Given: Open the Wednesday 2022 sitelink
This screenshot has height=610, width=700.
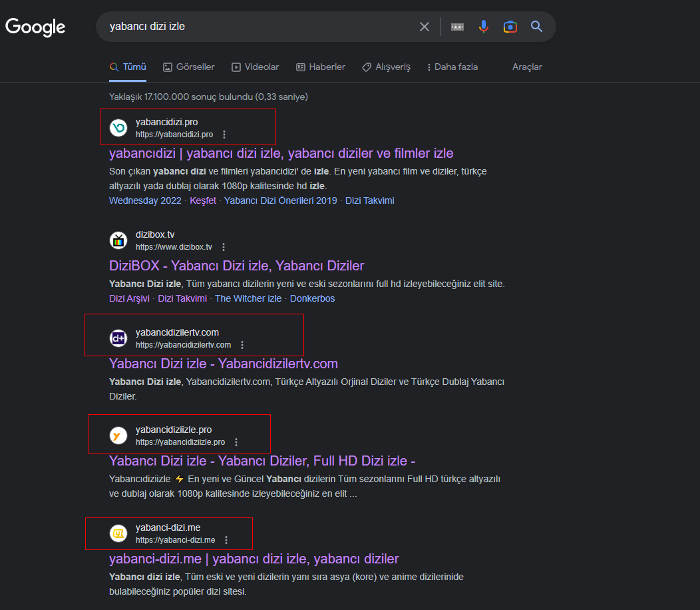Looking at the screenshot, I should [145, 200].
